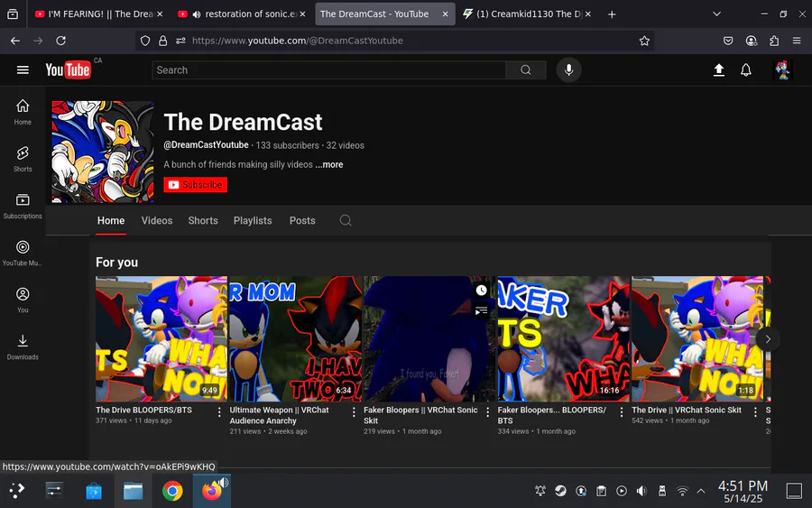Click the YouTube logo
The image size is (812, 508).
click(x=69, y=69)
